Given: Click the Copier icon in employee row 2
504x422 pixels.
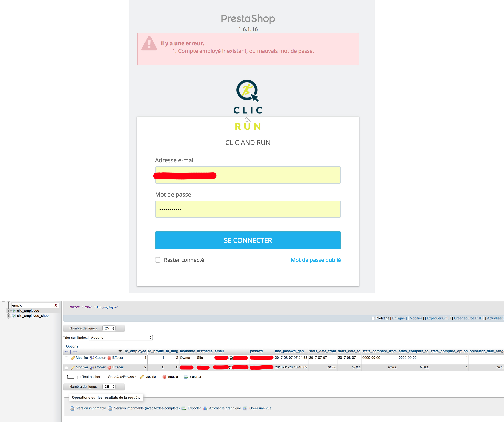Looking at the screenshot, I should coord(92,368).
